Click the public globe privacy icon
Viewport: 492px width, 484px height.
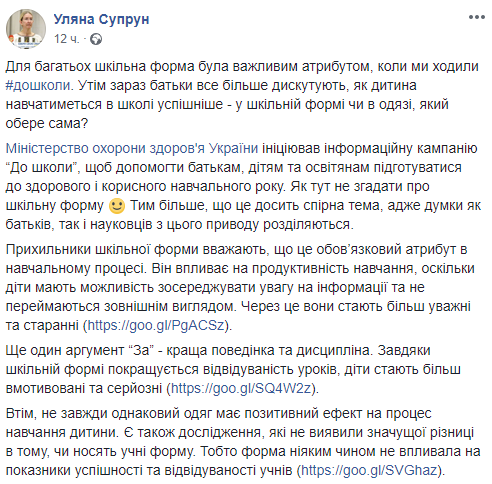click(96, 39)
